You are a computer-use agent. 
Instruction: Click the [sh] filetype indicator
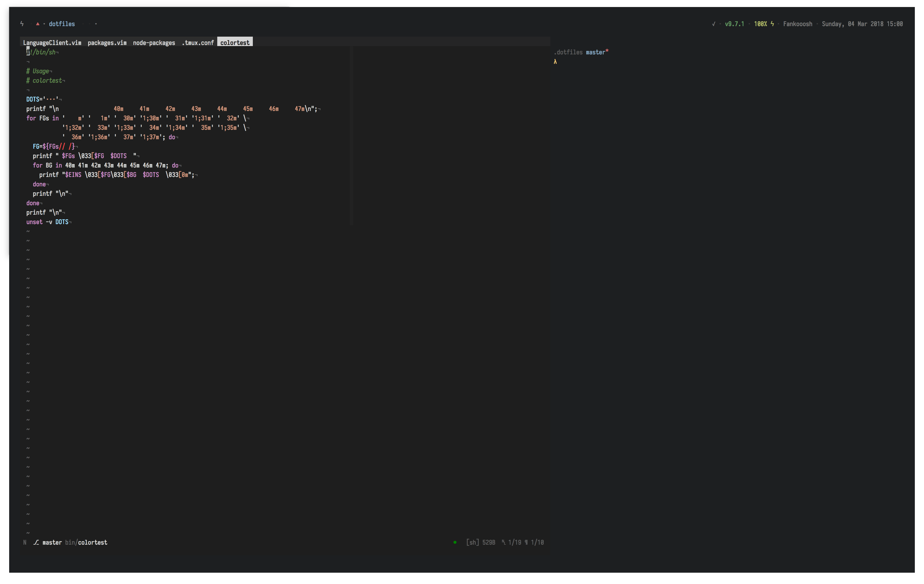click(x=473, y=543)
